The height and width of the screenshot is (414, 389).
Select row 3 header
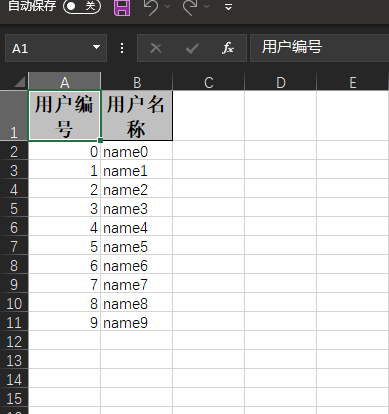pos(14,169)
